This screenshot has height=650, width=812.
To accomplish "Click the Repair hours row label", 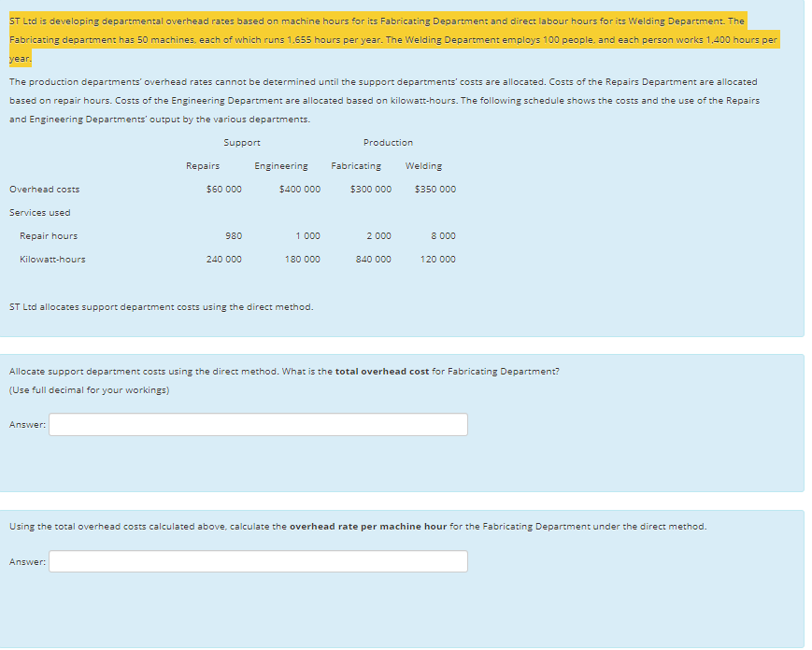I will click(49, 235).
